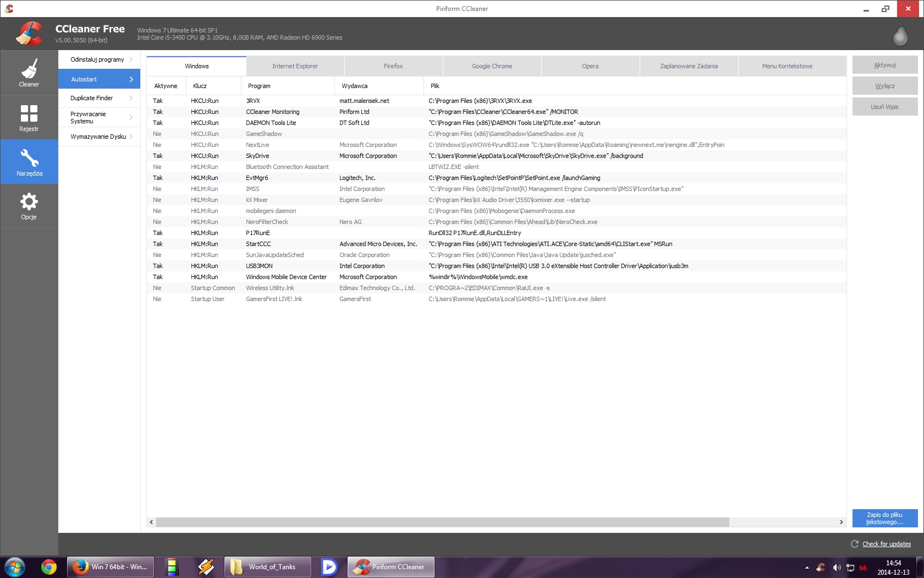The height and width of the screenshot is (578, 924).
Task: Switch to the Opera tab
Action: coord(591,66)
